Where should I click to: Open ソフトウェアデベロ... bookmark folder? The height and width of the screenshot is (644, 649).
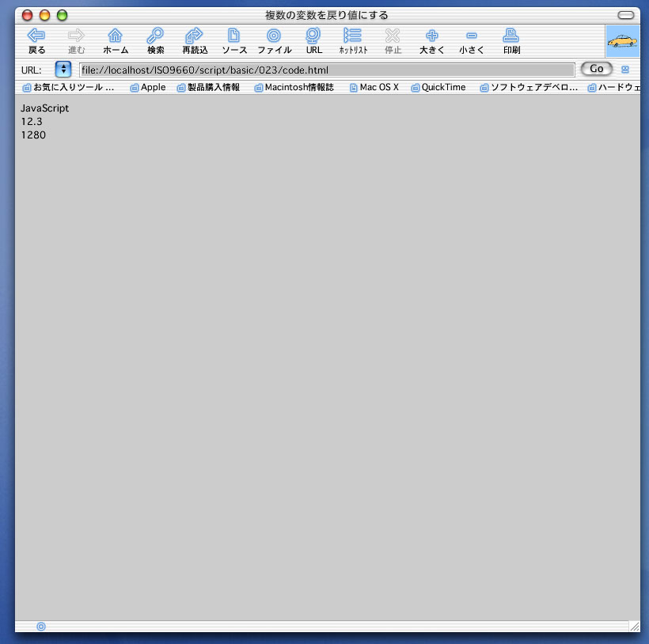tap(529, 87)
